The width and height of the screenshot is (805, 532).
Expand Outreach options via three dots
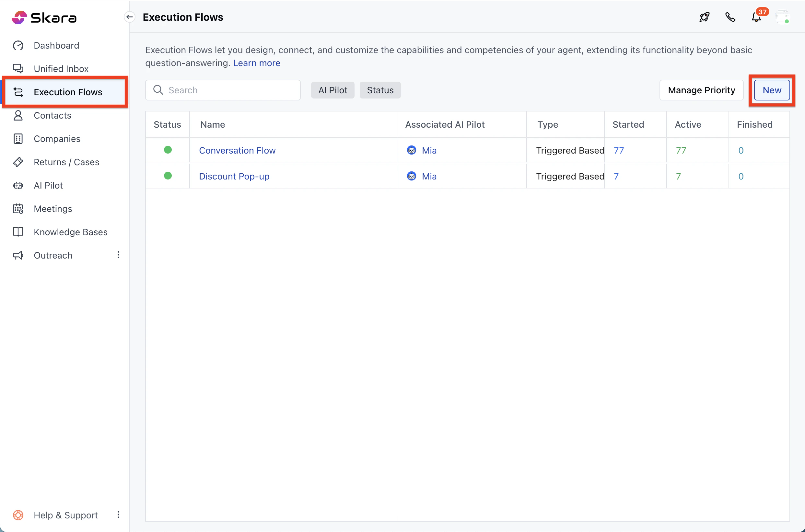(x=118, y=255)
